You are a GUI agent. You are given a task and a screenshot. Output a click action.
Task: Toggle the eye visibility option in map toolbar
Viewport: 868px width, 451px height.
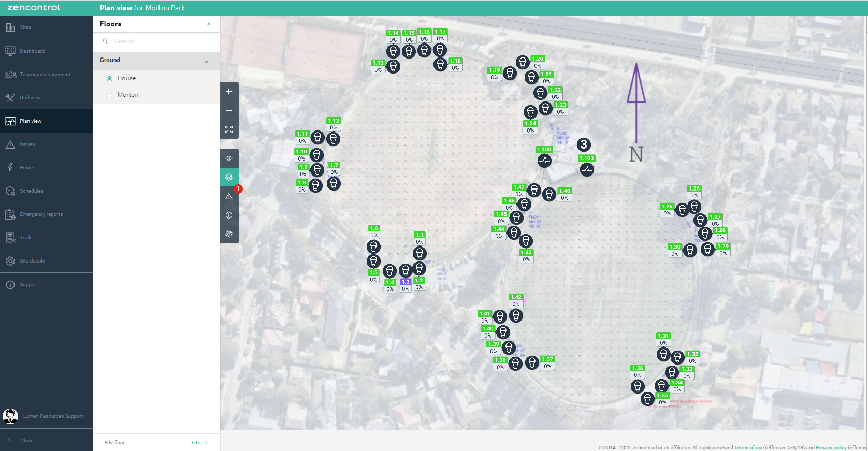[229, 158]
